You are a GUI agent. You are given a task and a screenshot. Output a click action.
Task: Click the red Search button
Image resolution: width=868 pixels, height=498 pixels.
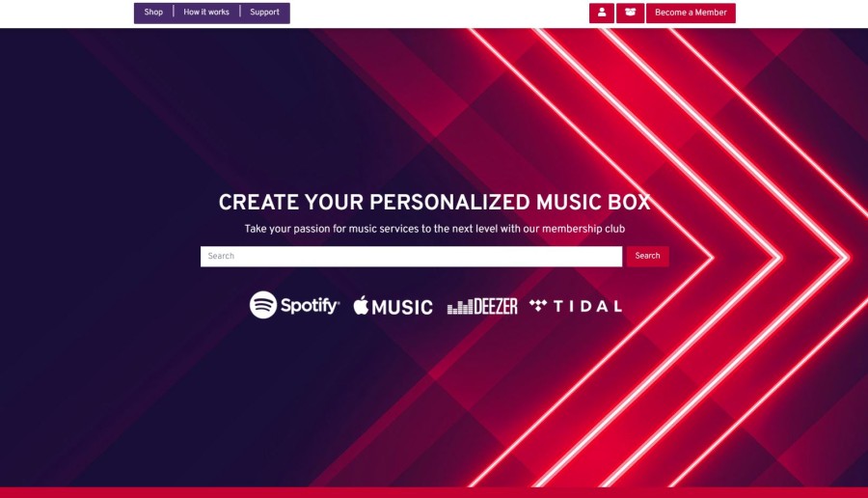pos(648,256)
